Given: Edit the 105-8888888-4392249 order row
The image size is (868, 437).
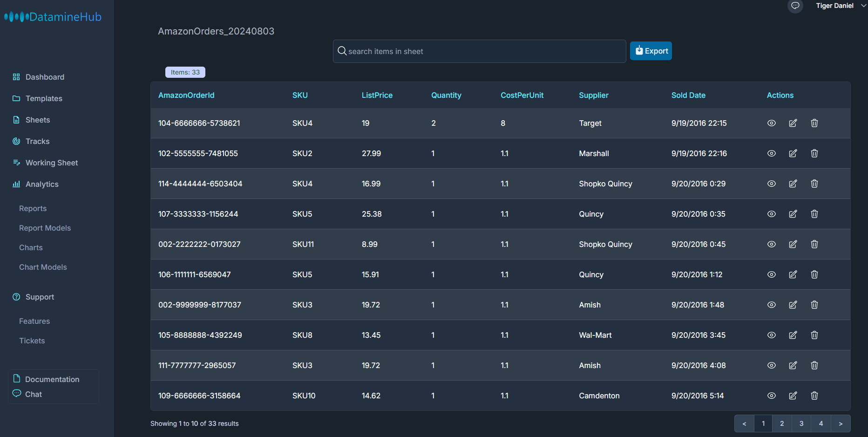Looking at the screenshot, I should (793, 335).
